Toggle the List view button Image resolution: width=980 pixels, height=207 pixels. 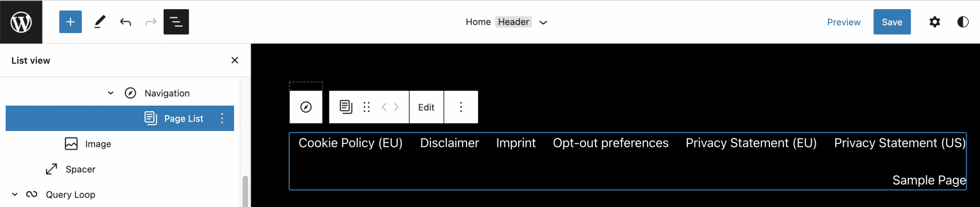176,22
